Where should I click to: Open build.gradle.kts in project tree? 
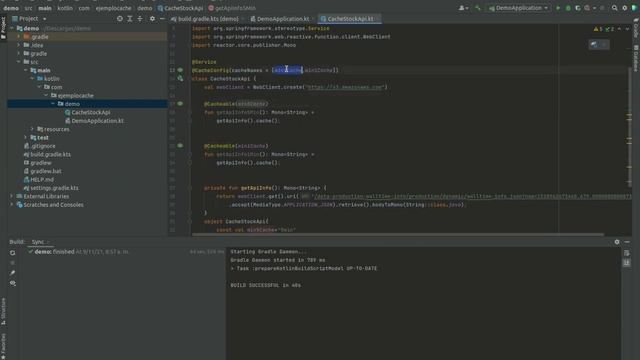click(47, 154)
